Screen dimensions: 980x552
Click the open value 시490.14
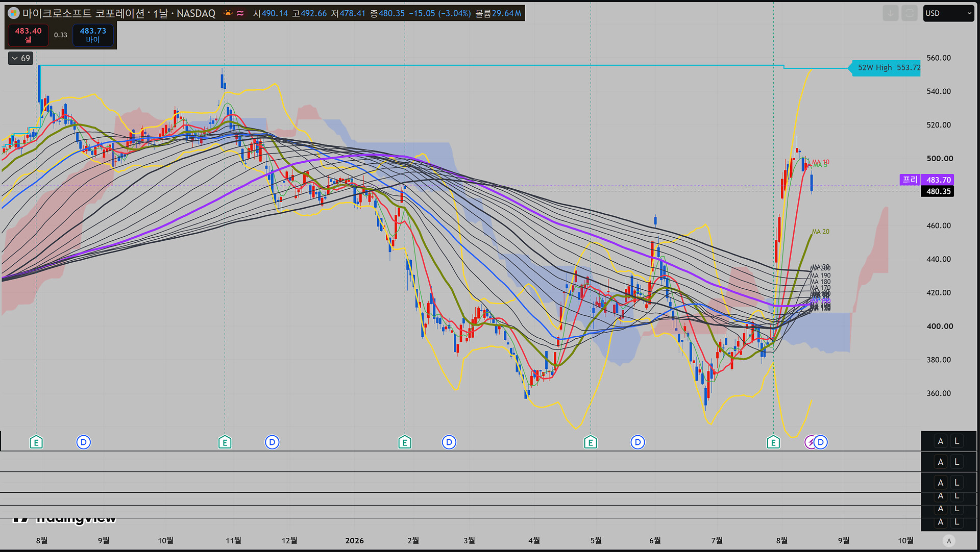coord(271,13)
